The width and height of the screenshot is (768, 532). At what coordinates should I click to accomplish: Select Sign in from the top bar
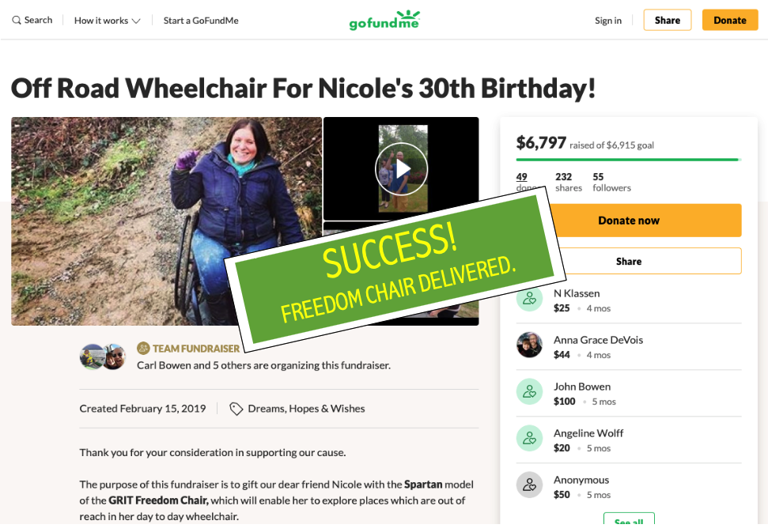[x=607, y=20]
